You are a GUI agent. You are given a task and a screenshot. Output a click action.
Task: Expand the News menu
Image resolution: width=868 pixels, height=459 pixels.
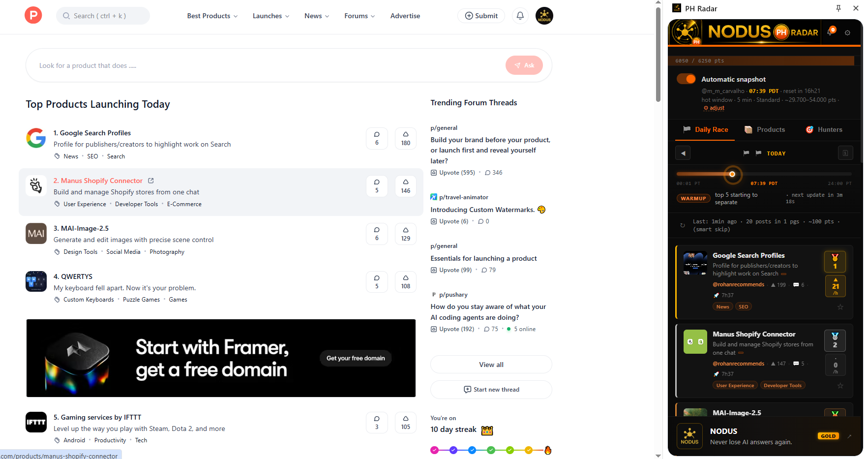pos(317,16)
